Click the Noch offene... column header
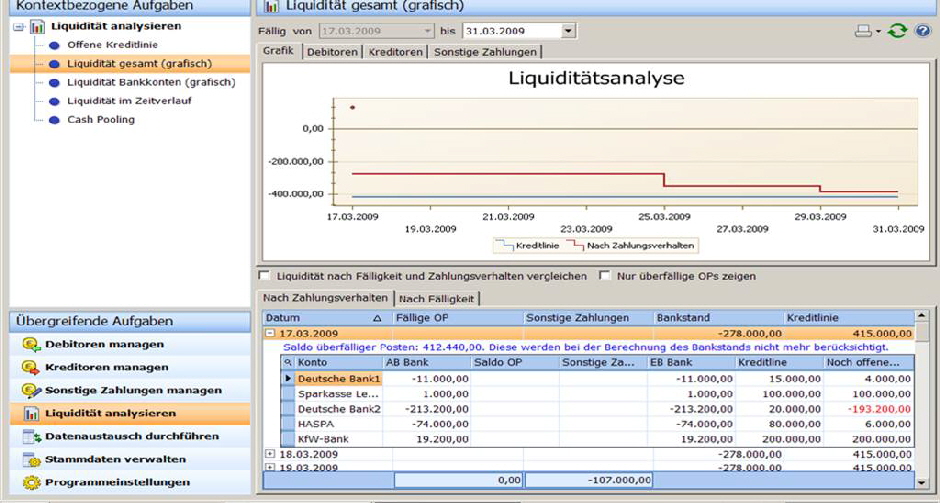The image size is (940, 503). (869, 362)
